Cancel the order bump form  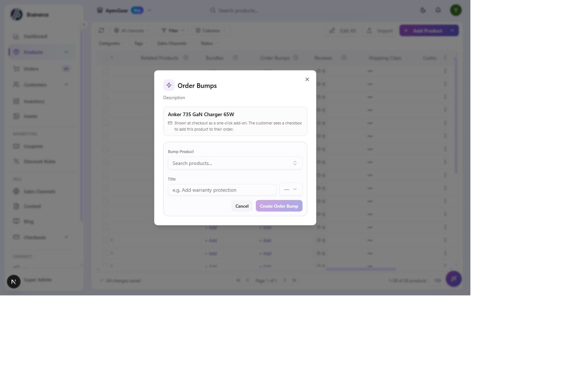point(242,206)
